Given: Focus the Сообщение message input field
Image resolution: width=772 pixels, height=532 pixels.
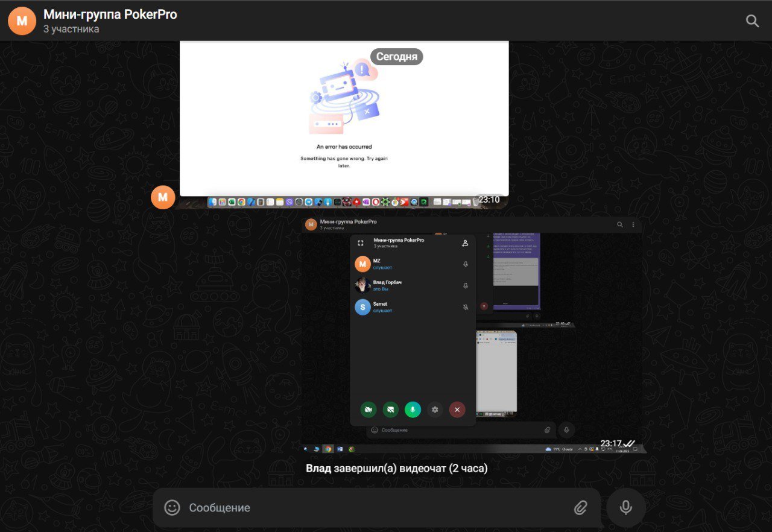Looking at the screenshot, I should tap(376, 507).
